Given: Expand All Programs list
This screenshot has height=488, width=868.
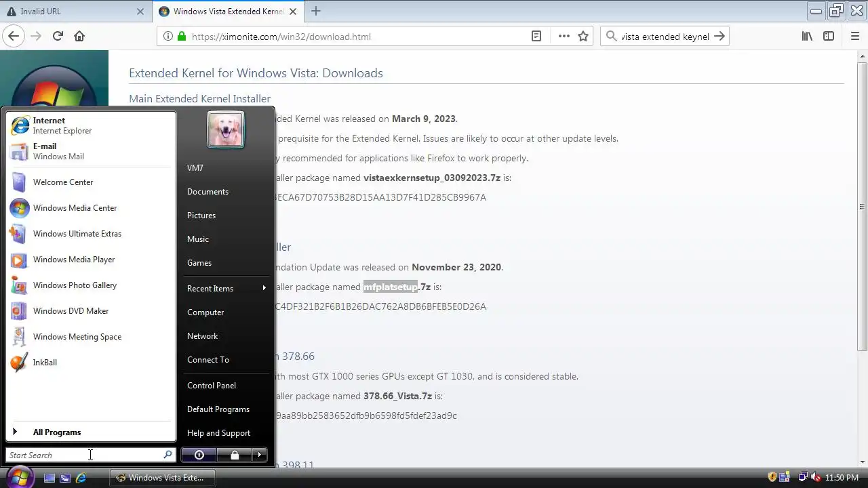Looking at the screenshot, I should pyautogui.click(x=91, y=432).
